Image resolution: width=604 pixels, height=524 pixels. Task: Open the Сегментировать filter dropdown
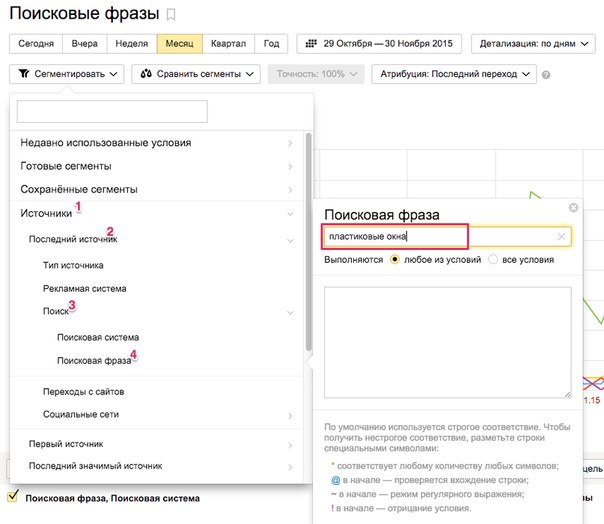click(70, 74)
